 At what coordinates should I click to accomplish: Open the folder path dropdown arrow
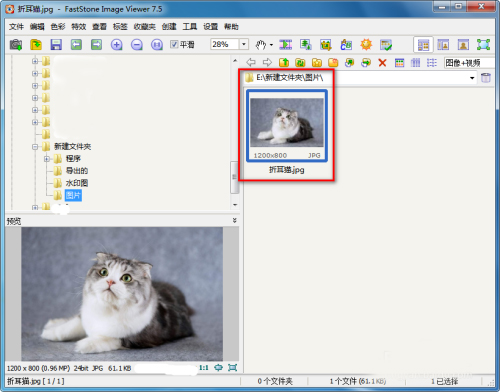pyautogui.click(x=472, y=78)
